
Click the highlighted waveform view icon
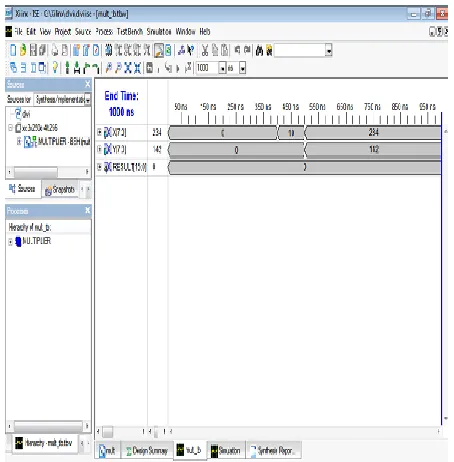click(x=159, y=50)
